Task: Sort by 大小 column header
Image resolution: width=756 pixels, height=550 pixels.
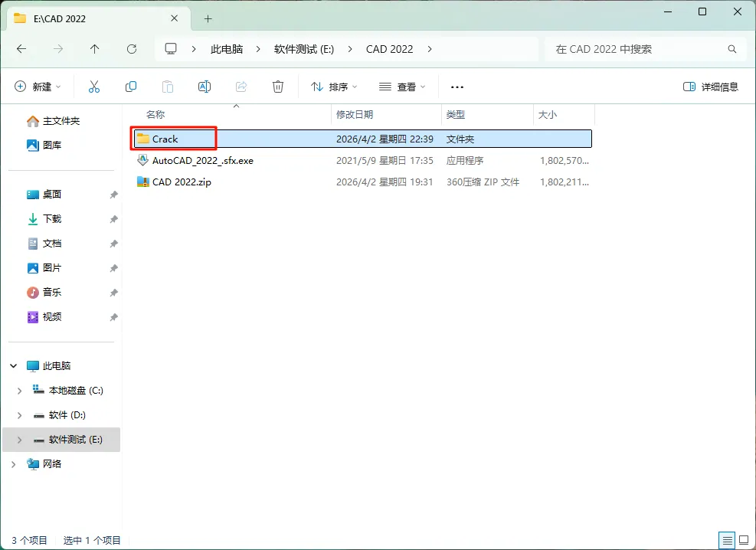Action: (x=547, y=115)
